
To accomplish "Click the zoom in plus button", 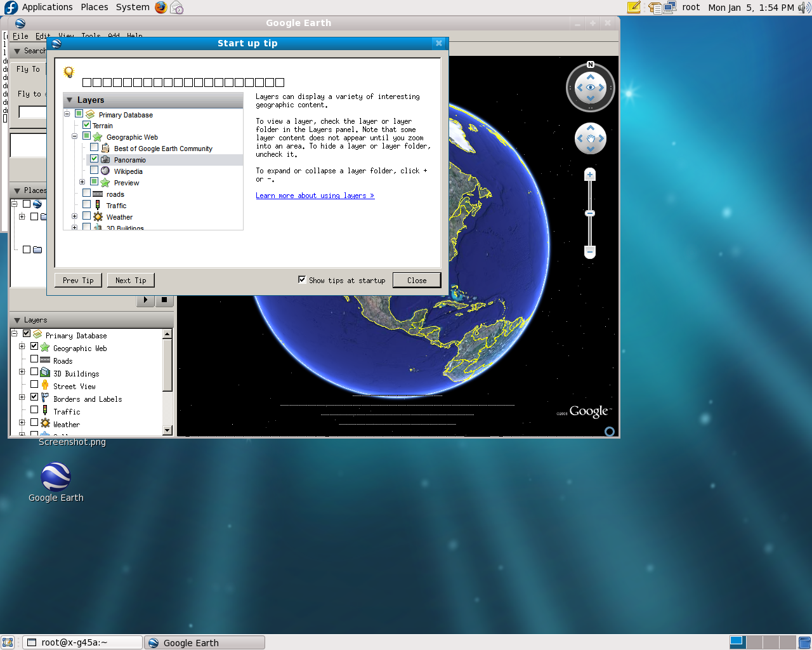I will (590, 175).
